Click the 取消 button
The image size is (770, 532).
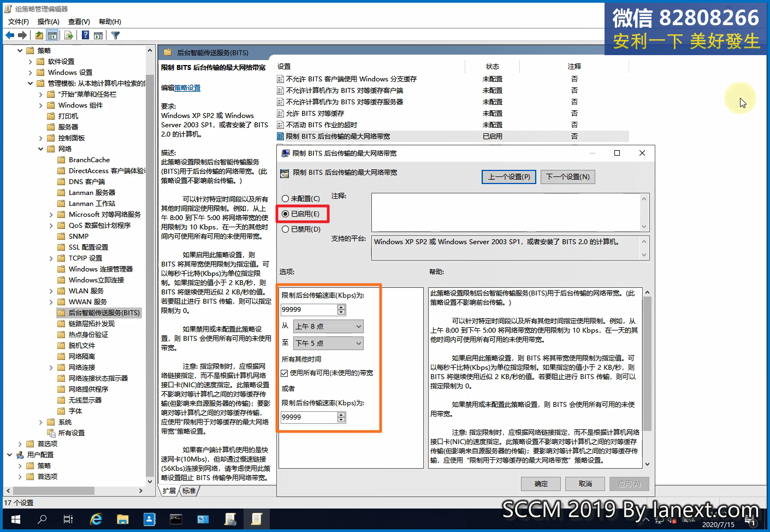tap(585, 484)
